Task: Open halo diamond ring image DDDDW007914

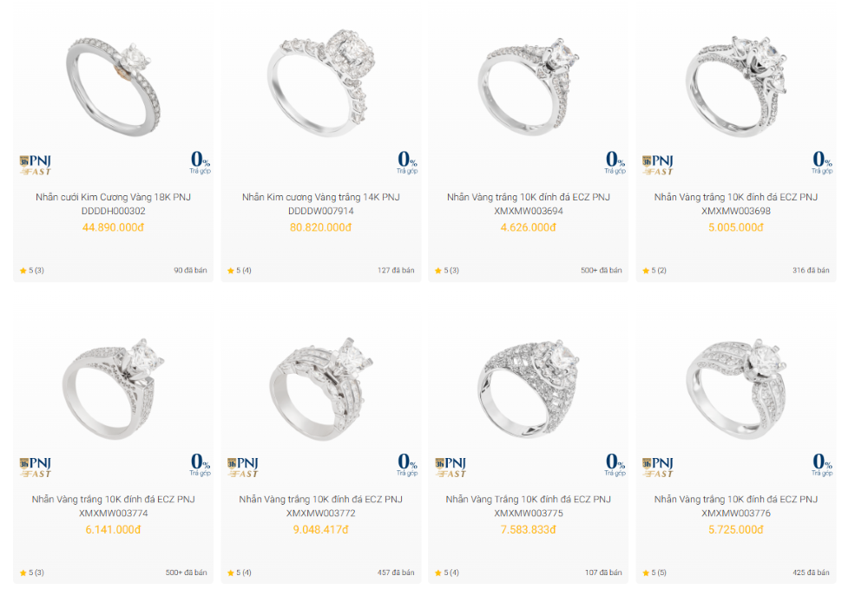Action: [x=320, y=83]
